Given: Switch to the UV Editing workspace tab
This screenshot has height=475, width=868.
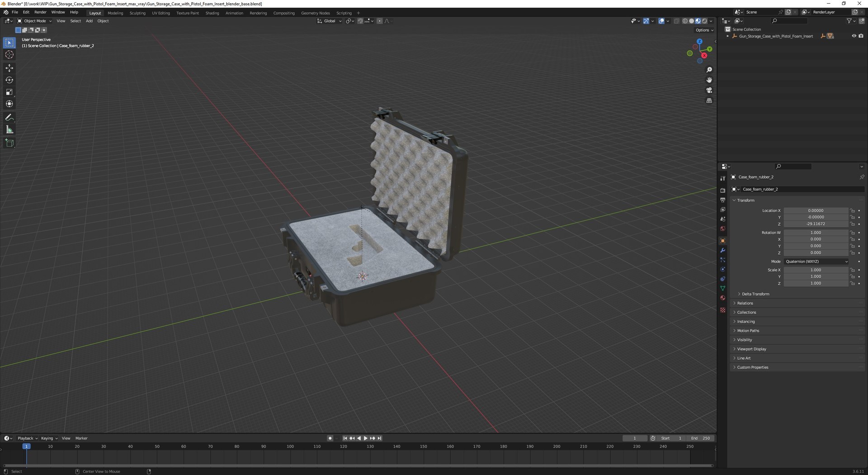Looking at the screenshot, I should [x=161, y=13].
